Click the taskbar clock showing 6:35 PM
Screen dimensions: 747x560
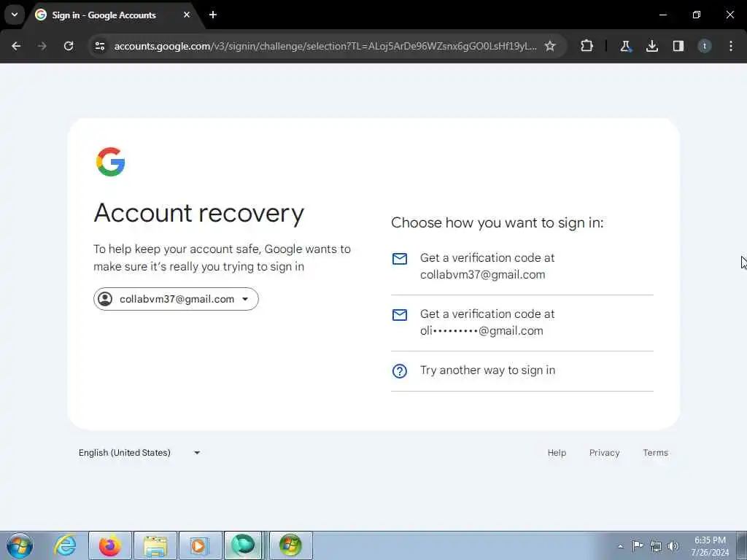(x=710, y=546)
